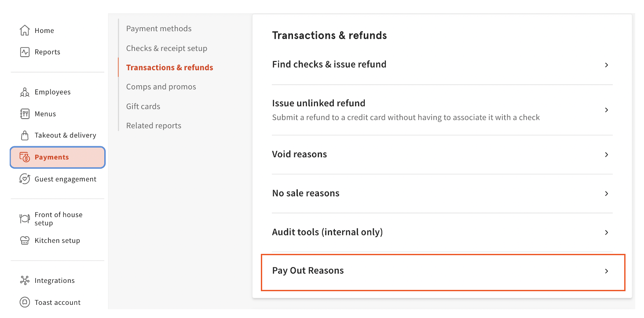Click the No sale reasons link
The width and height of the screenshot is (644, 318).
tap(306, 193)
